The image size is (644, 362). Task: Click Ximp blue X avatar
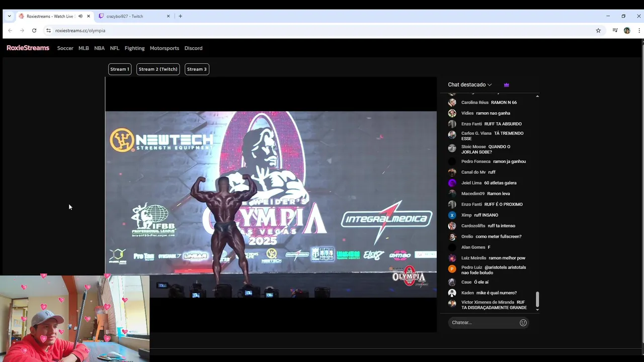point(452,215)
